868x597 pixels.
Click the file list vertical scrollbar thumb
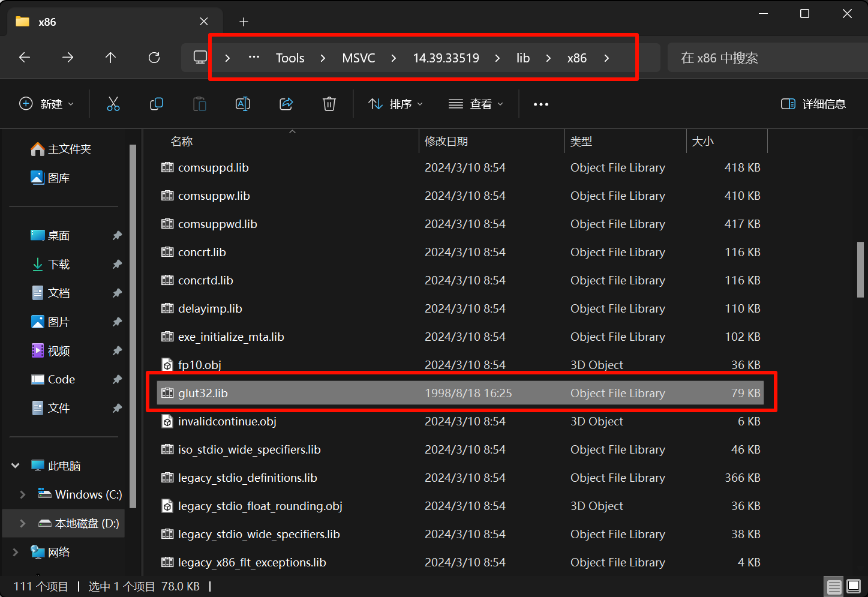click(x=860, y=269)
